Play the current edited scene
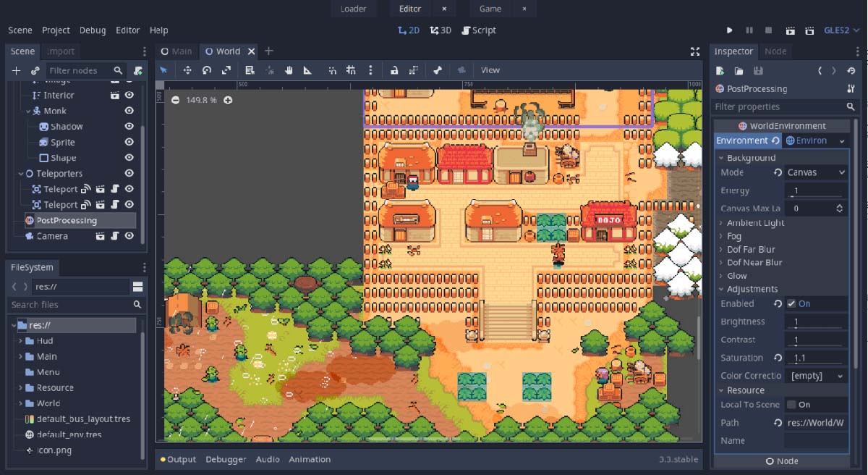 (x=791, y=30)
